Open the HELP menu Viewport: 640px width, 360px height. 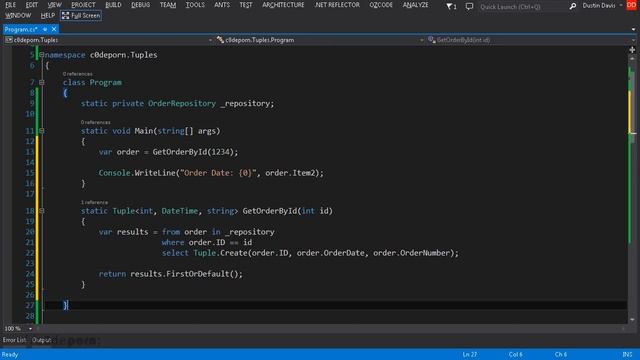pos(48,16)
